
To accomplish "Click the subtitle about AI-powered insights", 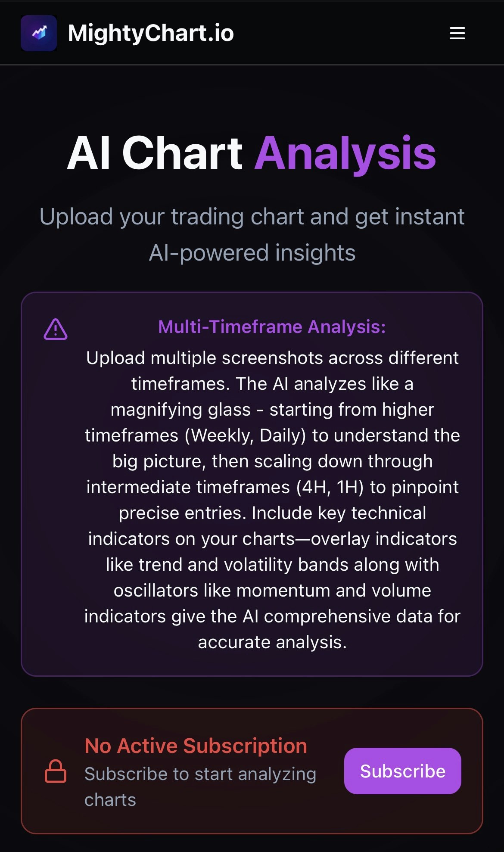I will (x=252, y=235).
